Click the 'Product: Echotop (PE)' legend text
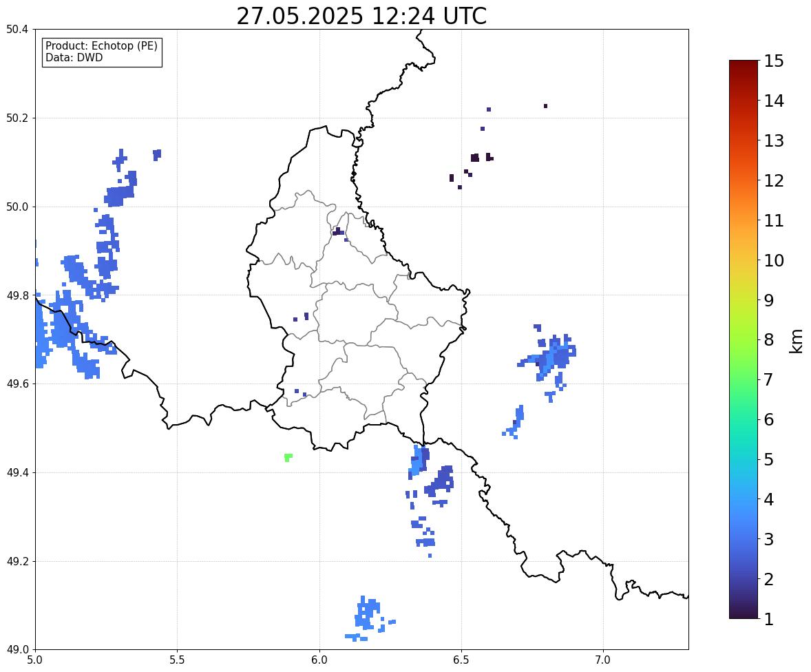The width and height of the screenshot is (811, 672). (x=101, y=45)
